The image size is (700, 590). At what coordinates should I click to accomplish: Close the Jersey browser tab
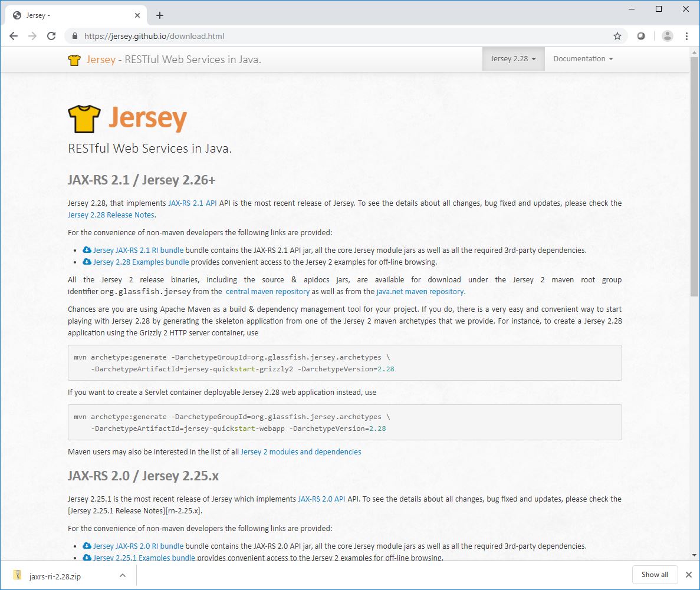[x=137, y=15]
